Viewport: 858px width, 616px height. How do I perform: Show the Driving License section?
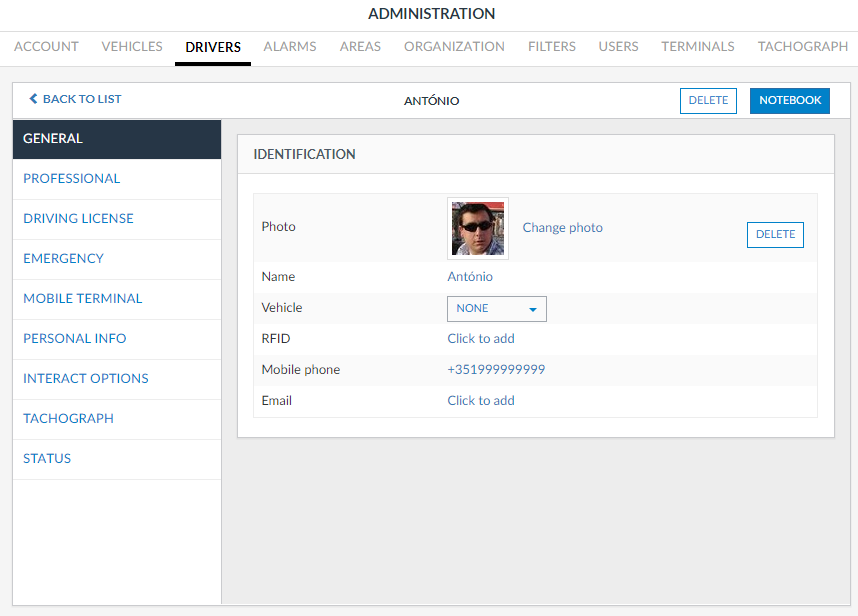[x=78, y=219]
